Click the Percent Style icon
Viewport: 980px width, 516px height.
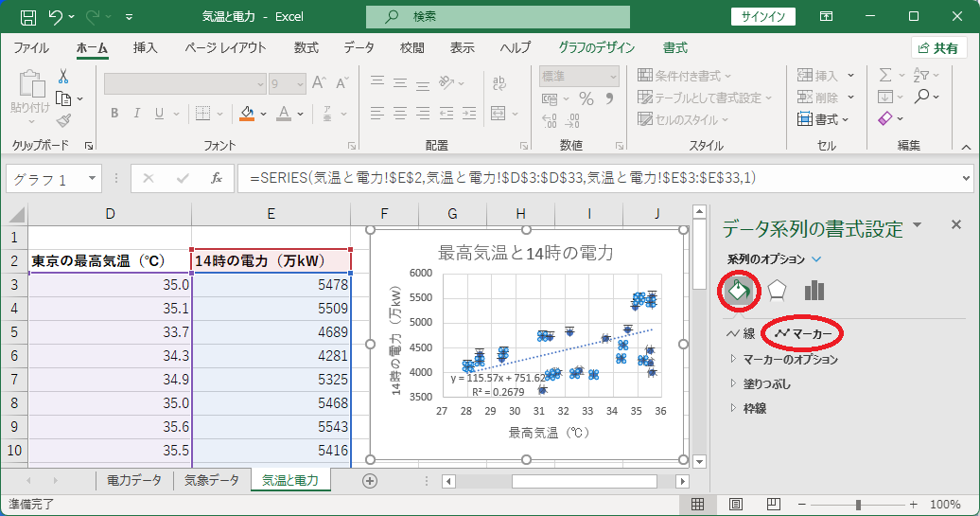(x=586, y=98)
